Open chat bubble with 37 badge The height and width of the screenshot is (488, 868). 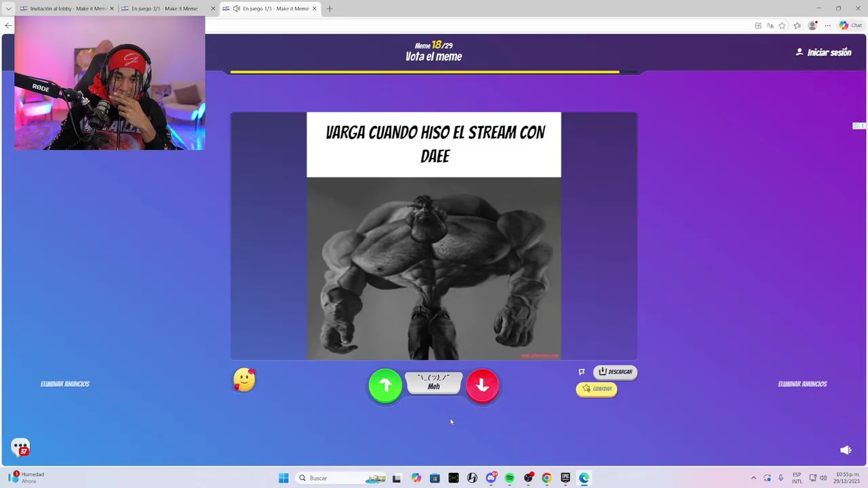(x=20, y=447)
